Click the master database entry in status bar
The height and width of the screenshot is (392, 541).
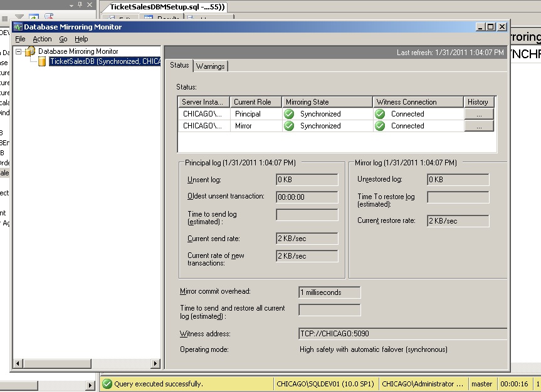481,384
